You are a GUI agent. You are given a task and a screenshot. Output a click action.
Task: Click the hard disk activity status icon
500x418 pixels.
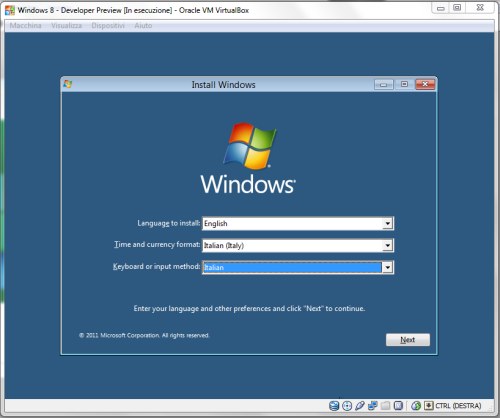[334, 406]
